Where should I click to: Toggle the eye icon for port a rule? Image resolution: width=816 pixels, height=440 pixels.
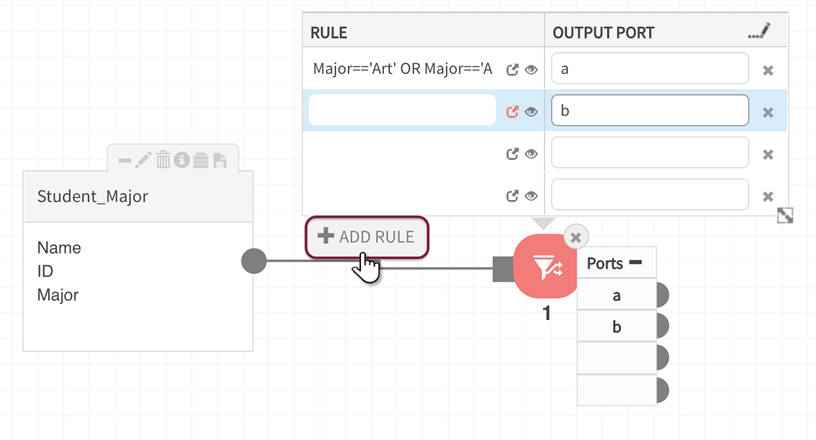532,70
